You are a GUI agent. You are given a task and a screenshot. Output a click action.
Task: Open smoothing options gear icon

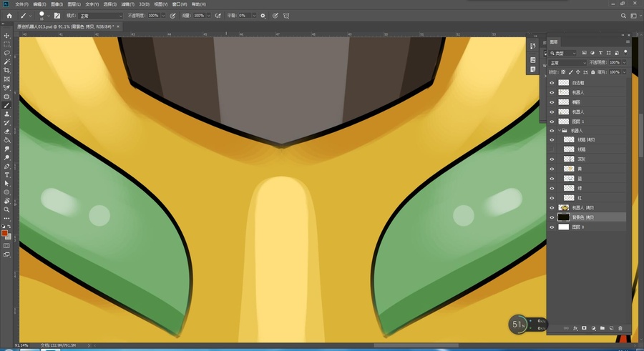pyautogui.click(x=263, y=16)
